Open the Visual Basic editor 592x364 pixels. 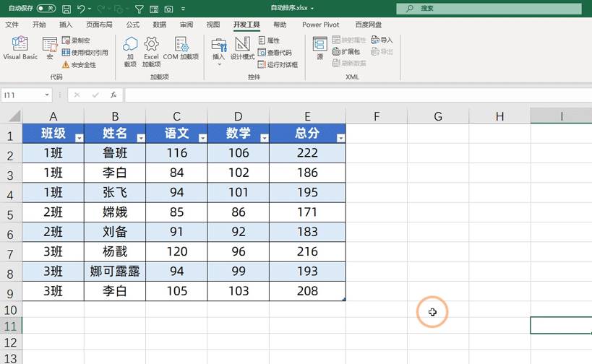click(x=20, y=48)
